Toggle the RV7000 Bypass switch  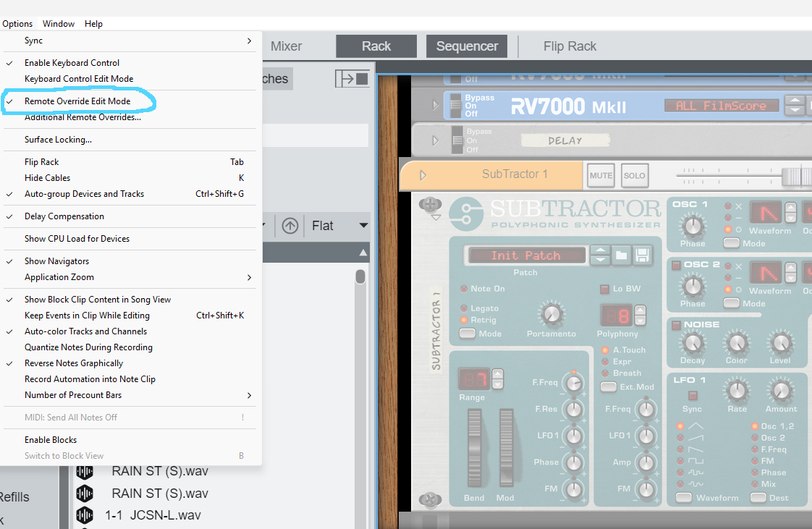[456, 105]
